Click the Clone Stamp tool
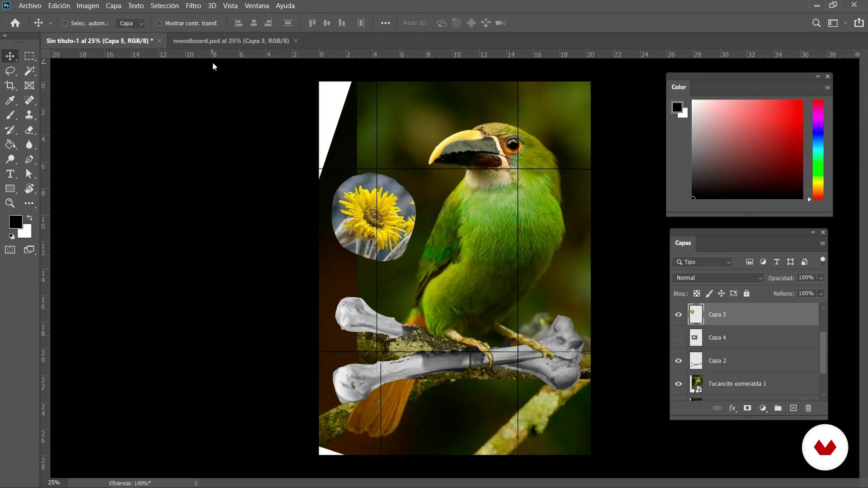Image resolution: width=868 pixels, height=488 pixels. 29,115
